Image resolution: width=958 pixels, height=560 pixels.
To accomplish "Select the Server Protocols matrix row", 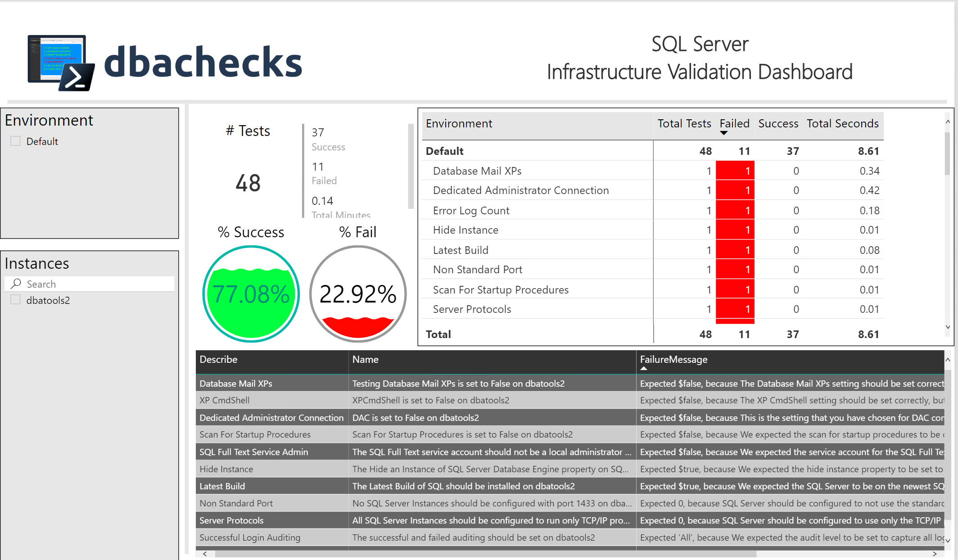I will click(x=652, y=309).
